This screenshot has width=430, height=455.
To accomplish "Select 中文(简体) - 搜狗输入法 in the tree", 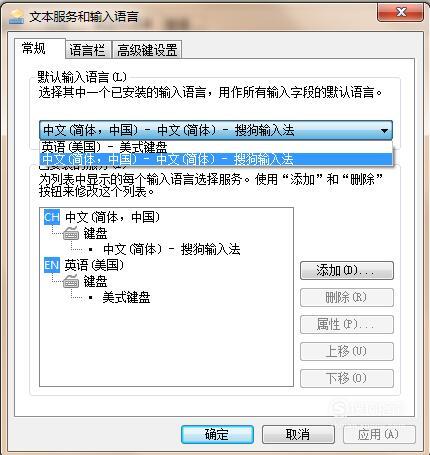I will (172, 249).
